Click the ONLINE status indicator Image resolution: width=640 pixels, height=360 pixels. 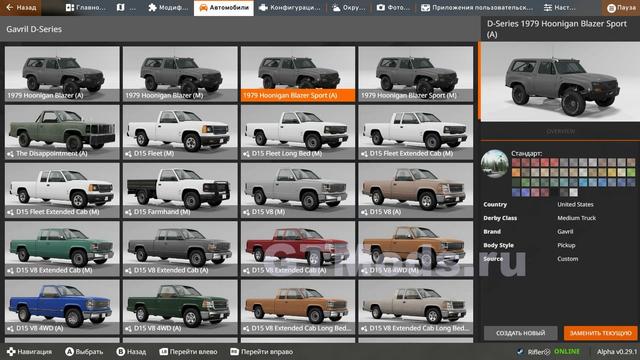(567, 351)
